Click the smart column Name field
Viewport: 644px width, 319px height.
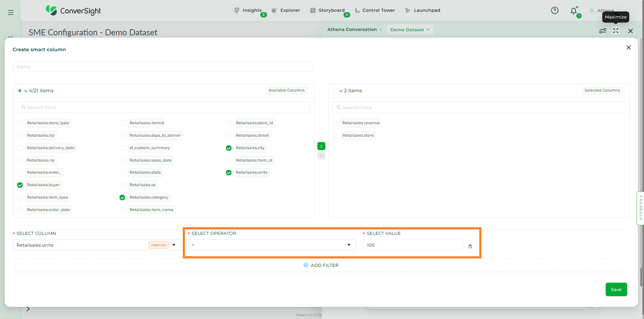[163, 67]
